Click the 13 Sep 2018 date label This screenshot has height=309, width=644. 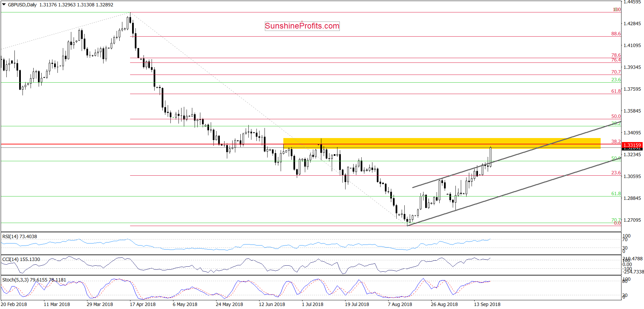(x=487, y=304)
